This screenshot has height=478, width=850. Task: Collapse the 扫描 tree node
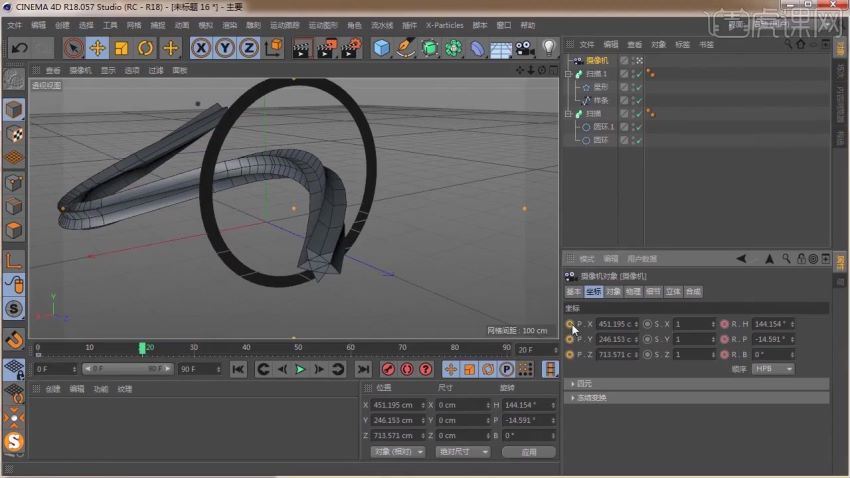568,114
